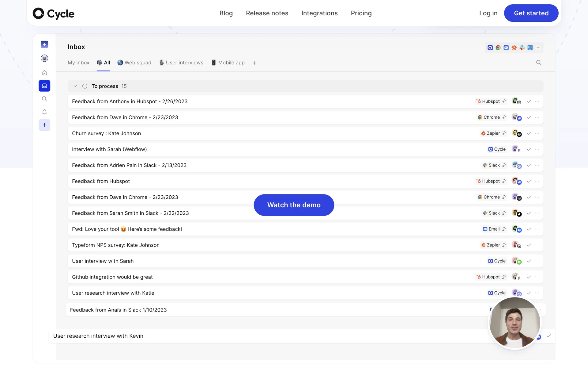
Task: Click the Watch the demo button
Action: [294, 205]
